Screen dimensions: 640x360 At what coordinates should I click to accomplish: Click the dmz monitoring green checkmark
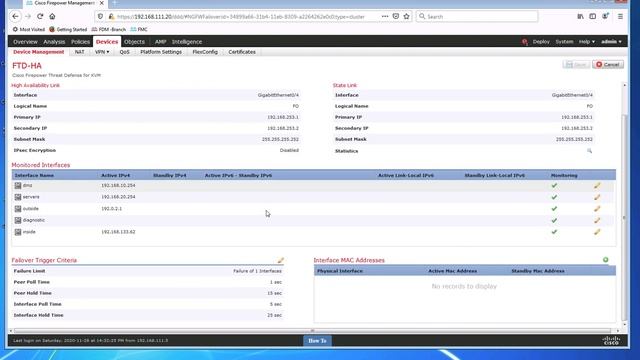(x=554, y=185)
